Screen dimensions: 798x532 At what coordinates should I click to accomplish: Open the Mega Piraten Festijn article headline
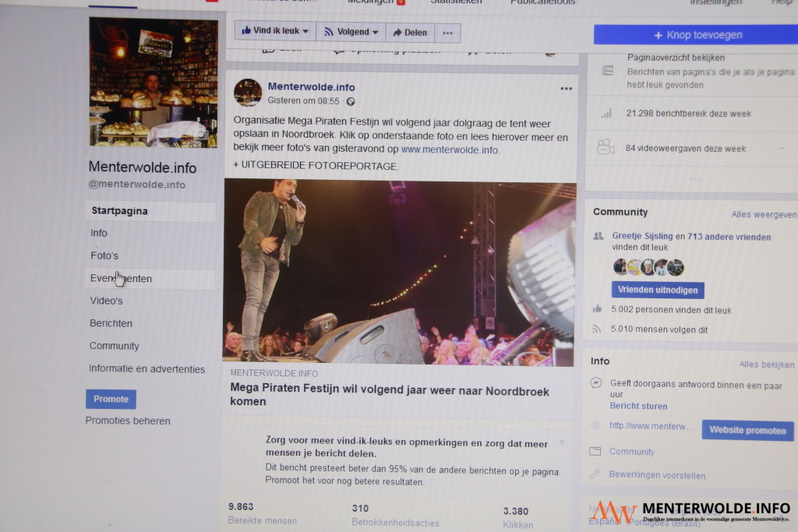coord(390,394)
